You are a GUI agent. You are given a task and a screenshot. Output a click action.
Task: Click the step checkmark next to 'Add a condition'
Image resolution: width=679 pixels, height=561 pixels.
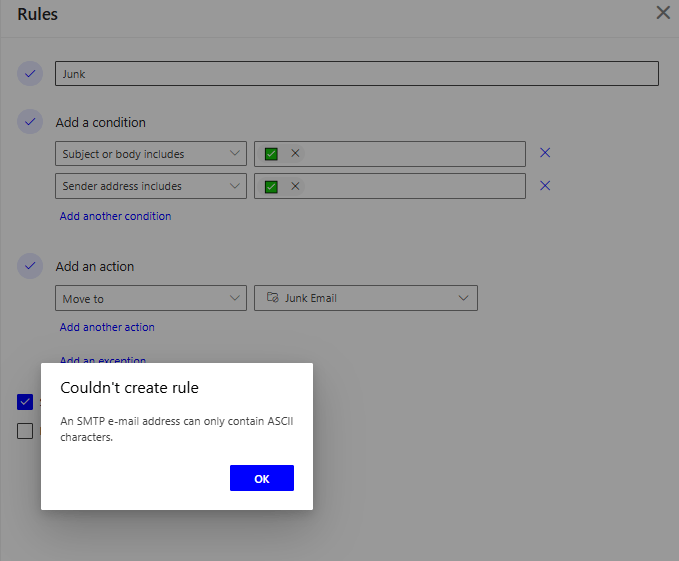(x=30, y=122)
